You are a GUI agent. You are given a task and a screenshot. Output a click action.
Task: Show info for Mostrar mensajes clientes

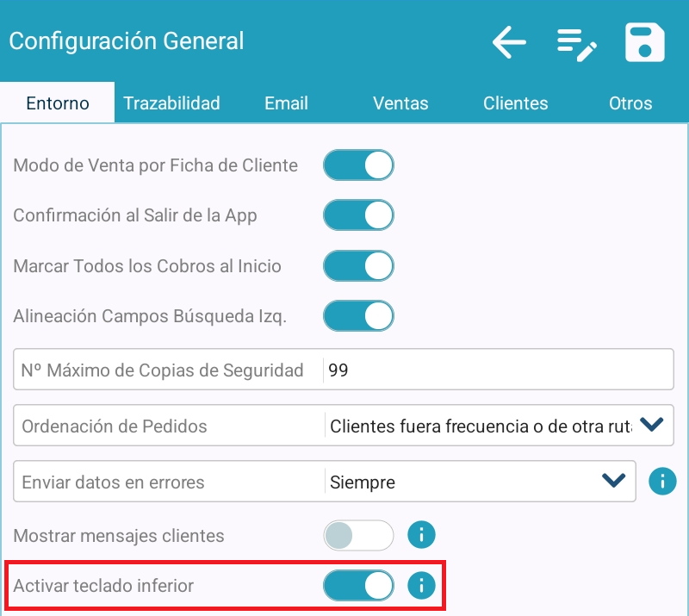(421, 535)
